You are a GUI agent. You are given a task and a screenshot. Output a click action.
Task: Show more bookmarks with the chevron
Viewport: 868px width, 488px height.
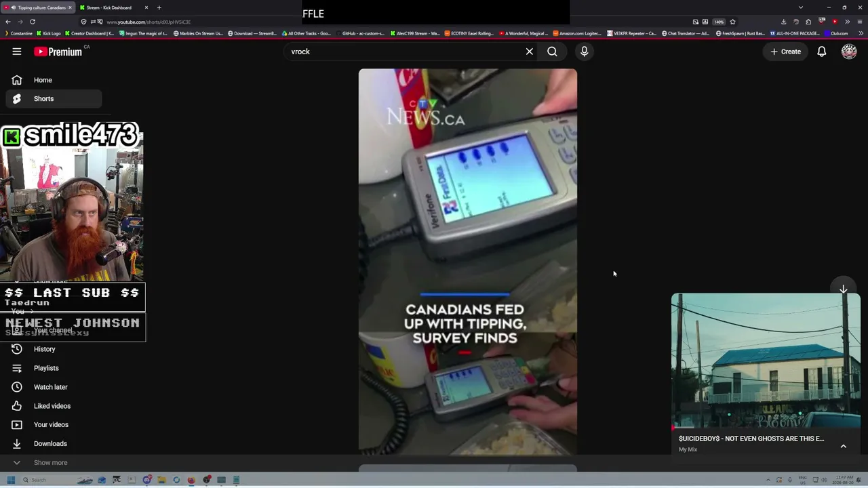click(861, 33)
